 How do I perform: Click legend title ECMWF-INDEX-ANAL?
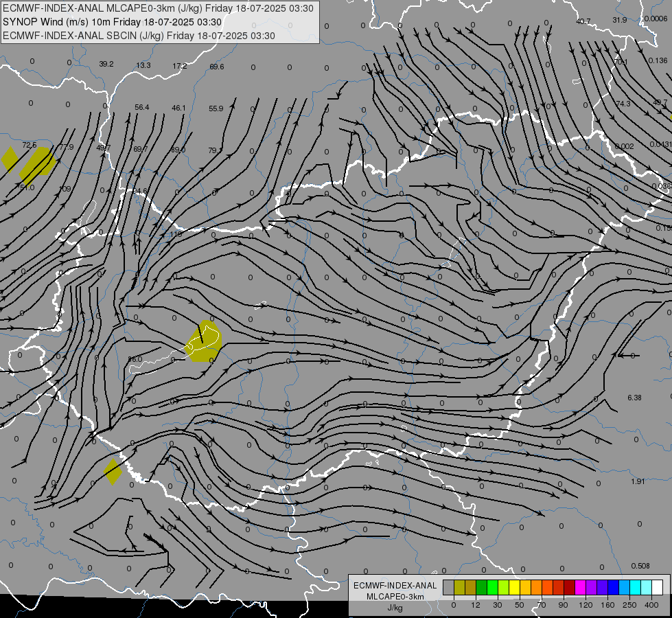[x=395, y=586]
